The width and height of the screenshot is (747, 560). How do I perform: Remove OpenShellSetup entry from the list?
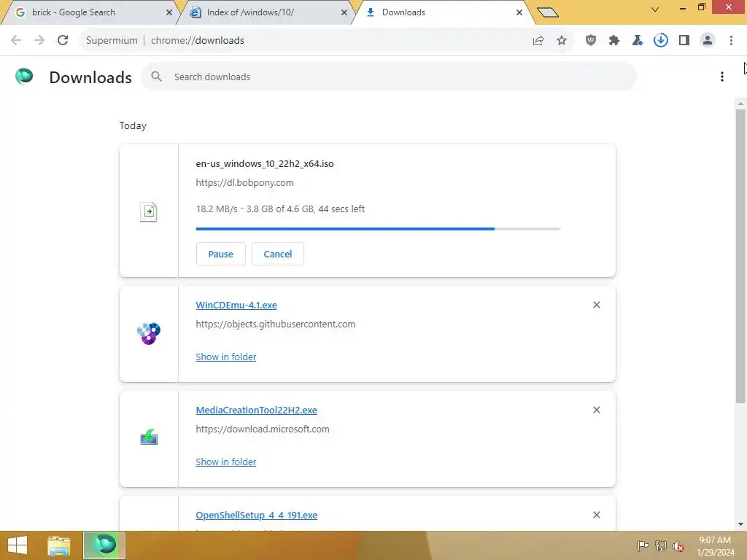pyautogui.click(x=597, y=515)
